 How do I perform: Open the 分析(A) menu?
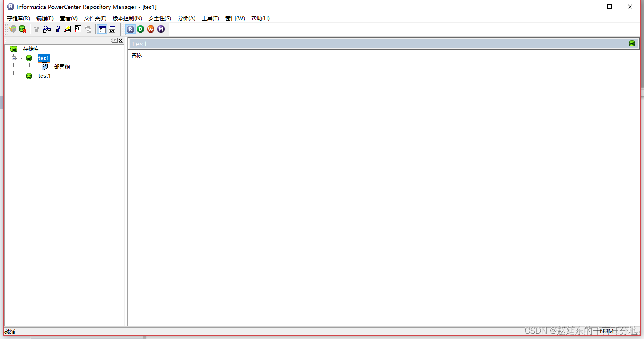click(x=186, y=18)
